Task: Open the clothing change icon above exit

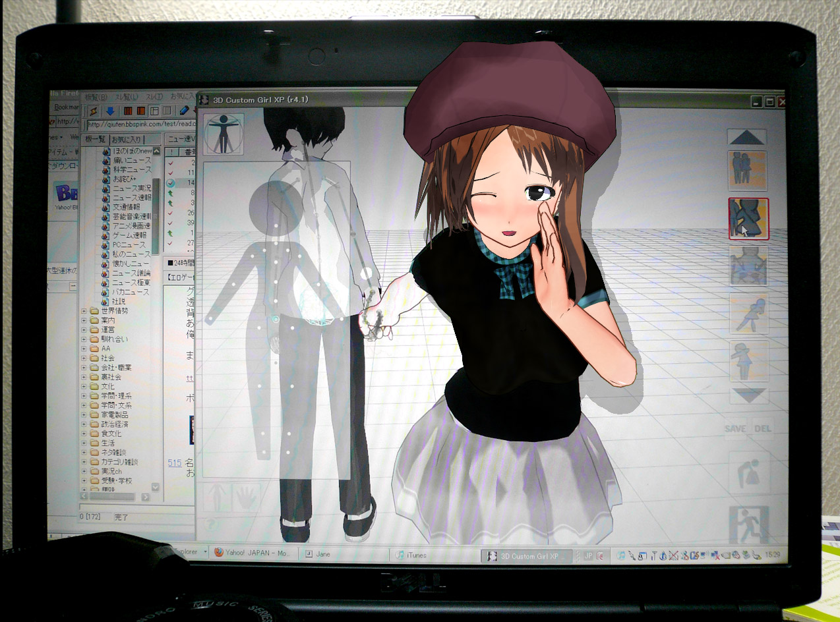Action: click(748, 472)
